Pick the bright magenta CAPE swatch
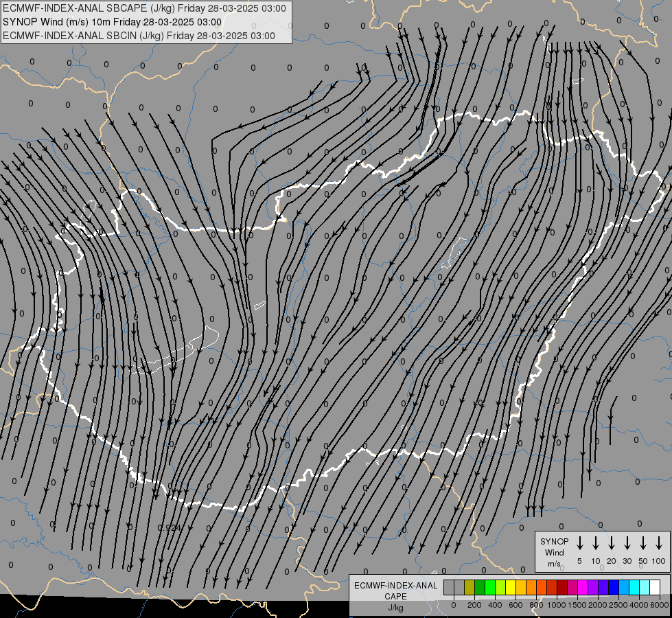Screen dimensions: 672x618 pos(583,587)
